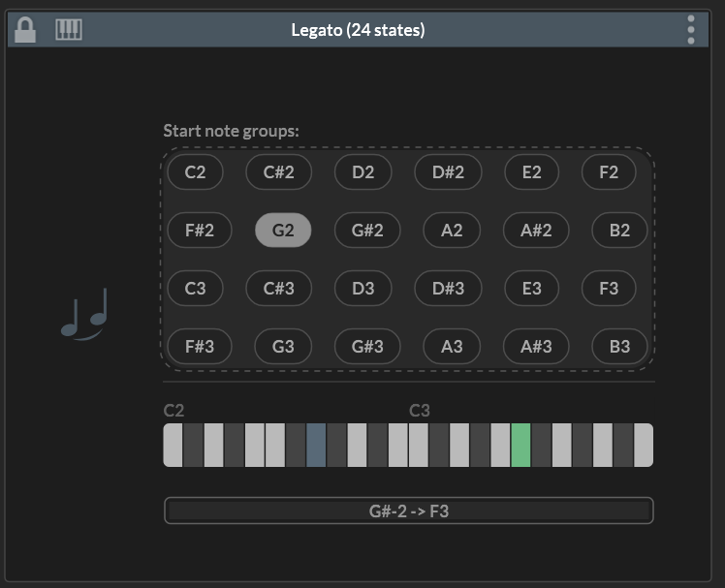Toggle the lock icon in the header

(25, 30)
